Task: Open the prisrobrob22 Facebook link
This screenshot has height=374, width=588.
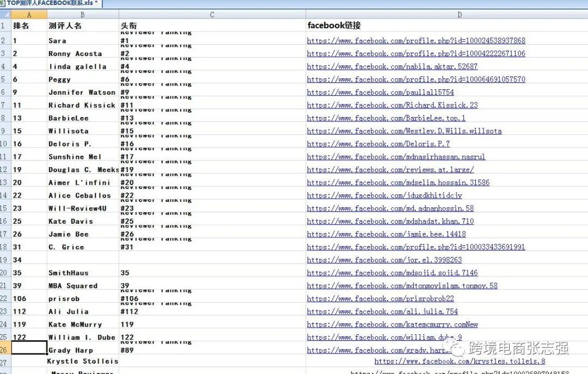Action: (x=380, y=298)
